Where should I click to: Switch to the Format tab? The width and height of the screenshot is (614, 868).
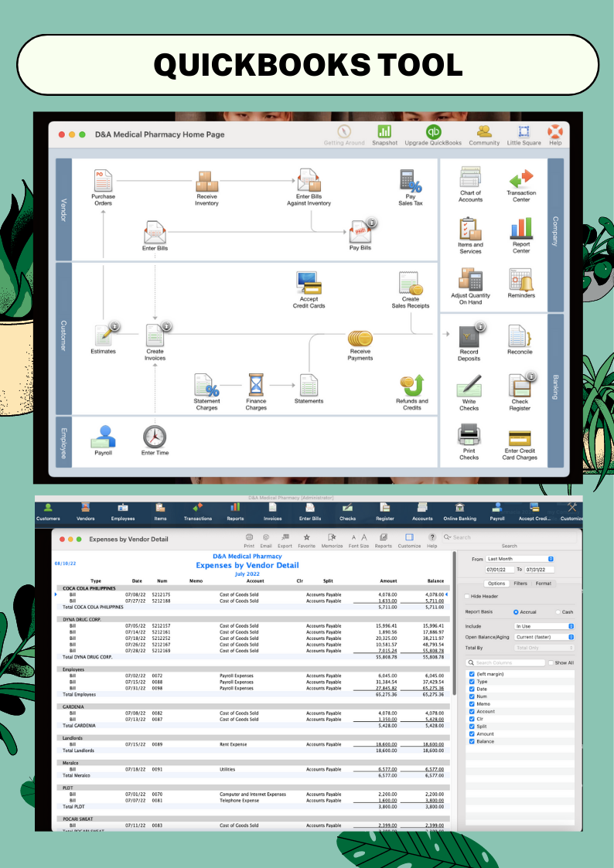point(543,584)
